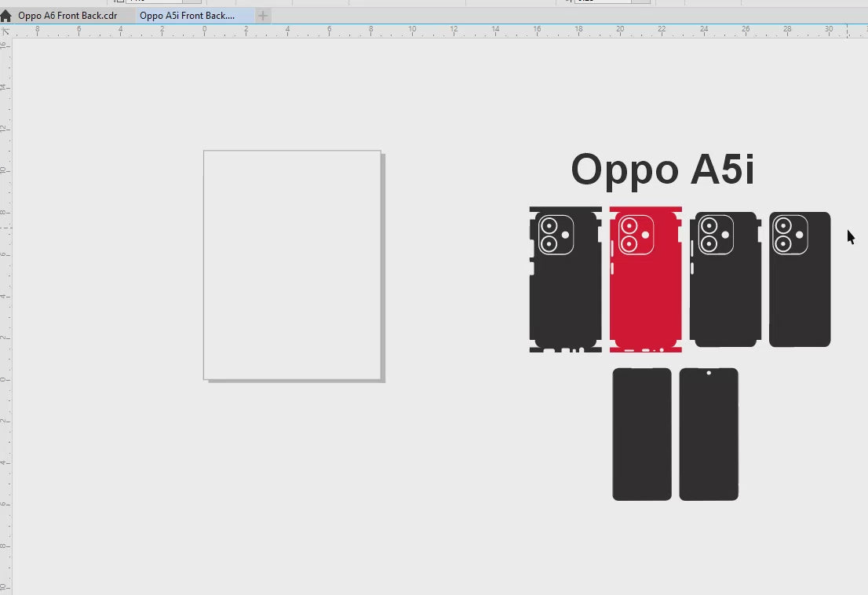
Task: Click upper camera lens on rightmost skin
Action: pyautogui.click(x=783, y=227)
